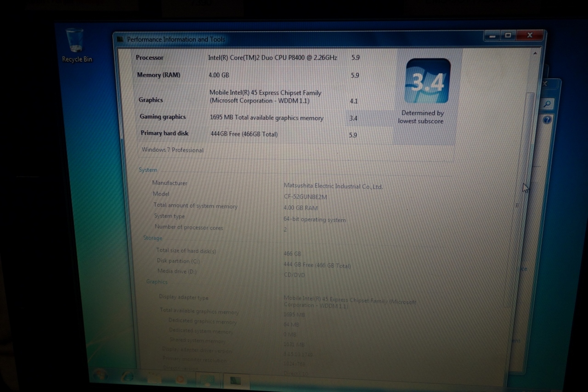Close the background Control Panel window

pyautogui.click(x=545, y=83)
